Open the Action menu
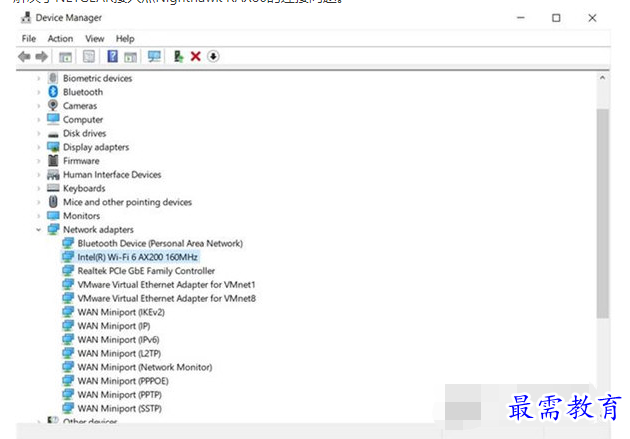630x439 pixels. (60, 39)
